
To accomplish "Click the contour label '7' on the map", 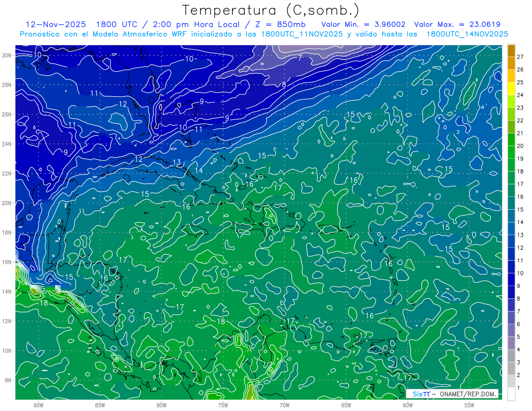I will [300, 58].
